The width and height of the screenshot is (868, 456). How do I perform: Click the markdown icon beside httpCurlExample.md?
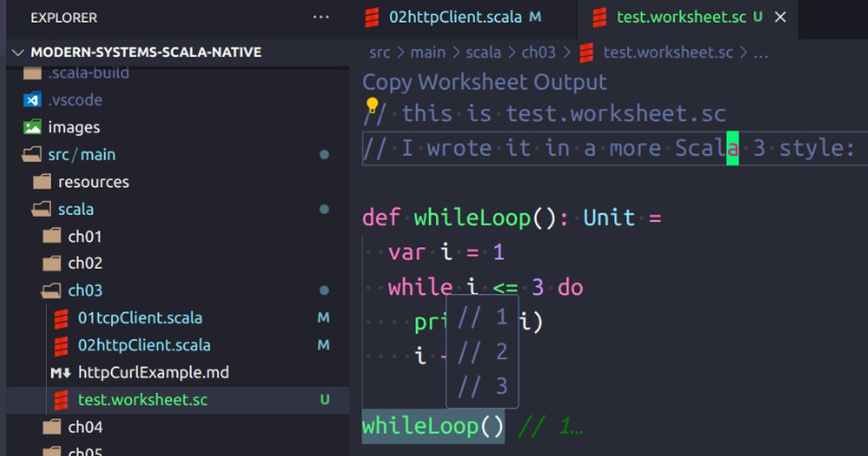tap(60, 373)
